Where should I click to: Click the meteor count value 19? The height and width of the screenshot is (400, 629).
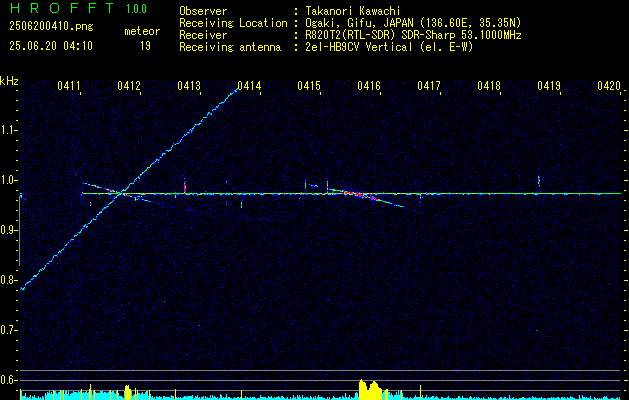[x=145, y=46]
